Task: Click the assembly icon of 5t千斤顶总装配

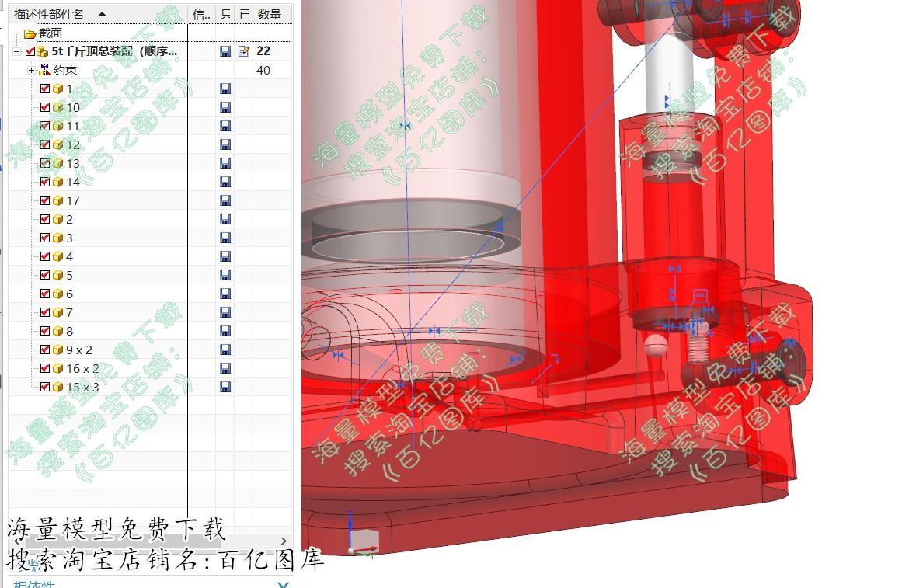Action: pos(43,51)
